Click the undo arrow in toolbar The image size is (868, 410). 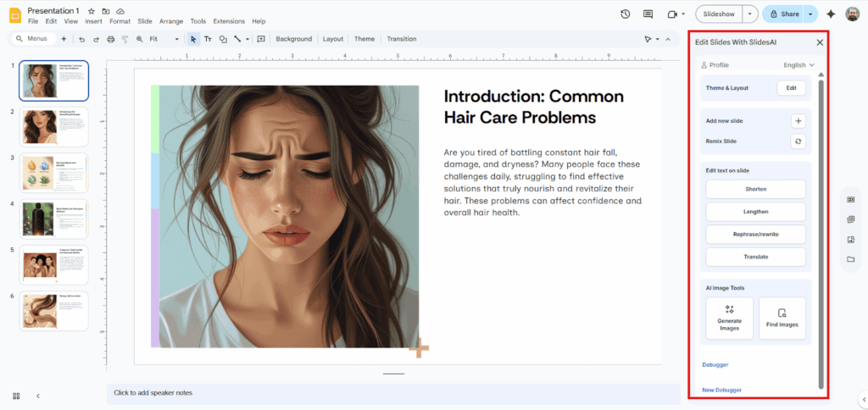point(82,39)
